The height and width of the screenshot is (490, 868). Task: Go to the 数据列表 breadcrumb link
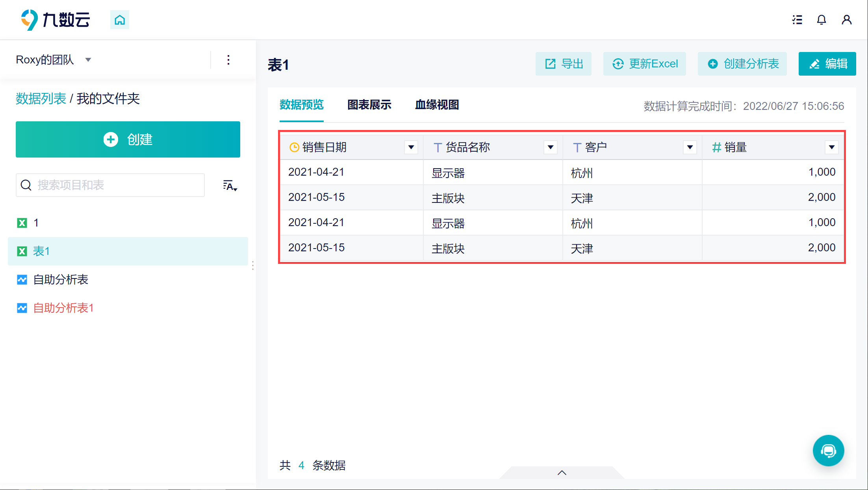click(x=41, y=98)
